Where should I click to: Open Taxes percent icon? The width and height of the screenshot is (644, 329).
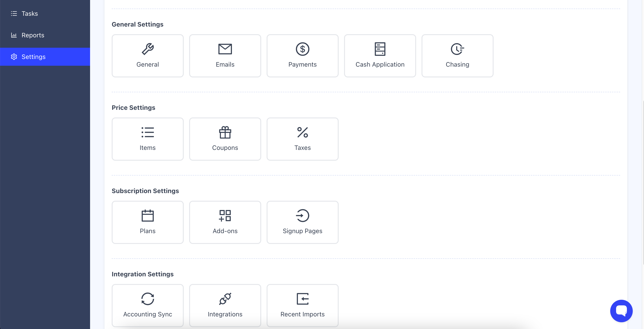(302, 132)
